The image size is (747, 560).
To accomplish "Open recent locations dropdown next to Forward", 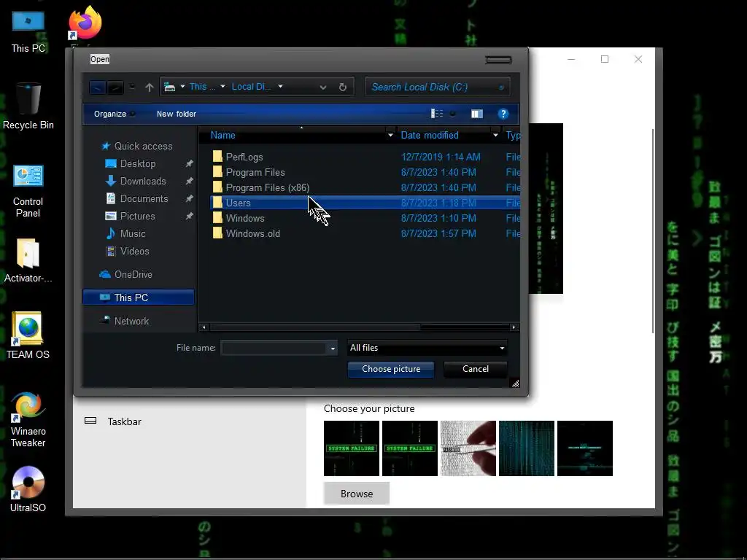I will (133, 87).
